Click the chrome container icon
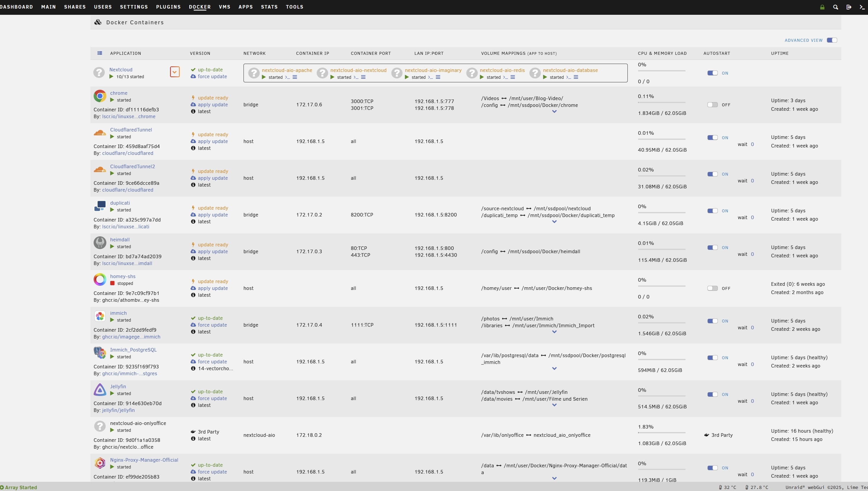The image size is (868, 491). (100, 96)
